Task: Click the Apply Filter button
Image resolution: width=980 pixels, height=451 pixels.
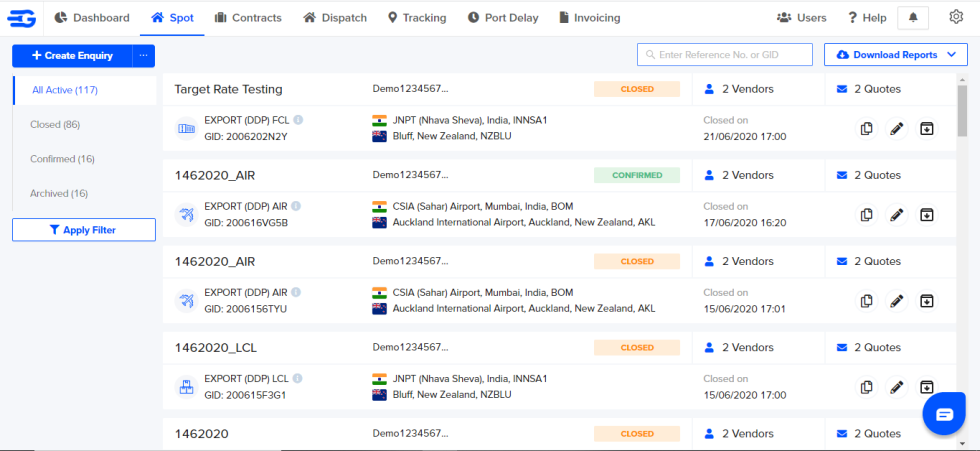Action: click(84, 230)
